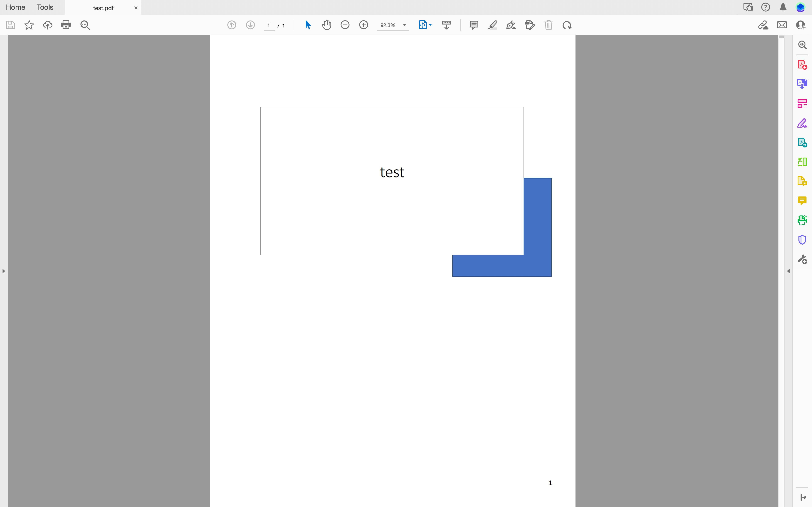The image size is (812, 507).
Task: Click the notifications bell
Action: [783, 7]
